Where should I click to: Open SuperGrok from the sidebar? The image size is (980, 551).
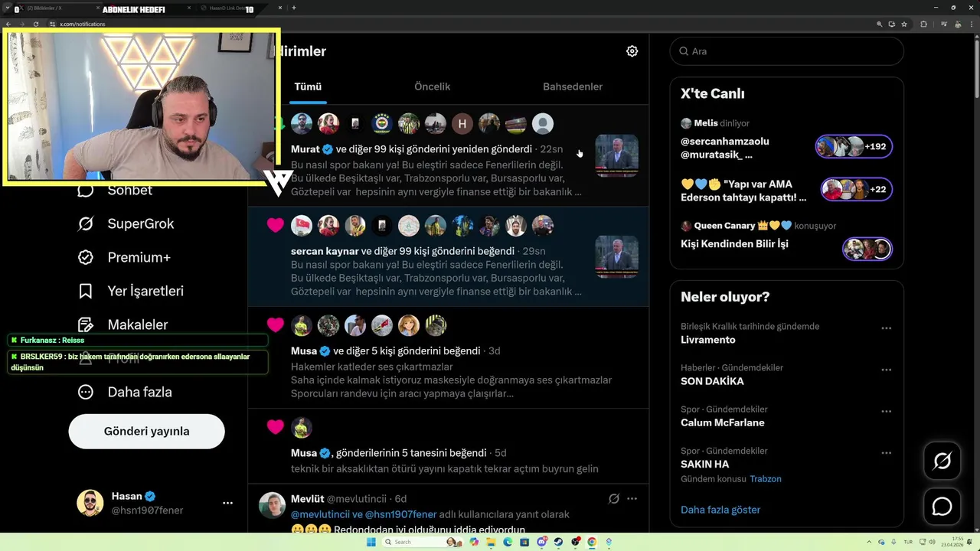(x=126, y=223)
